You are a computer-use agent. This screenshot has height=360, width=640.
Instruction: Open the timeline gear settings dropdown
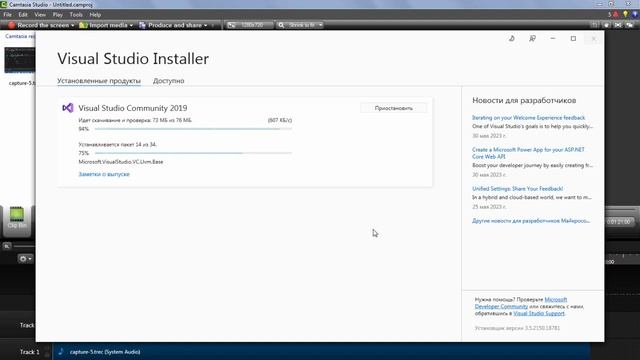(x=25, y=259)
